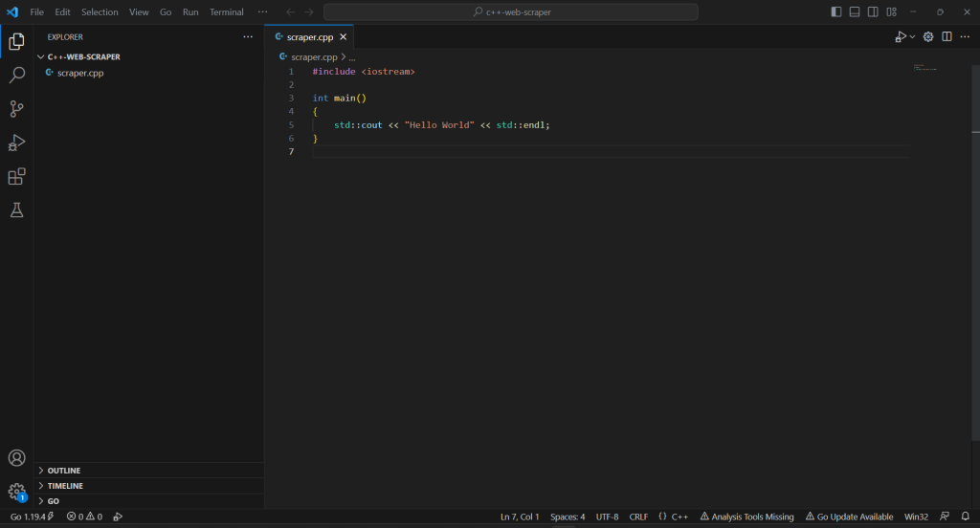Toggle the secondary side bar layout button
Image resolution: width=980 pixels, height=528 pixels.
[x=873, y=11]
